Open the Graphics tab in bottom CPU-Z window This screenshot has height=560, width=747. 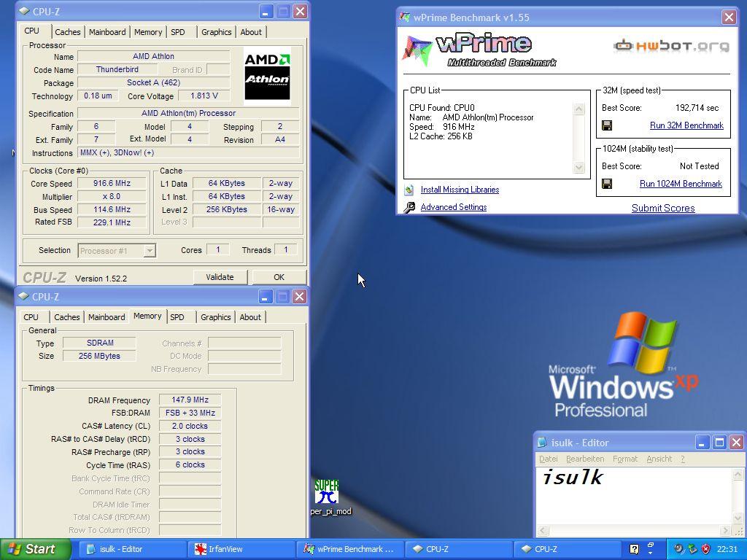coord(216,317)
